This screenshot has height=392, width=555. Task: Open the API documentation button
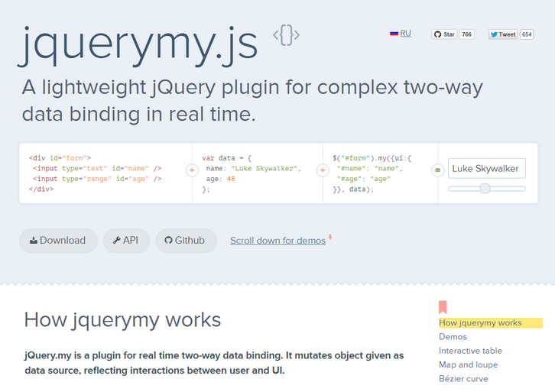click(x=125, y=240)
